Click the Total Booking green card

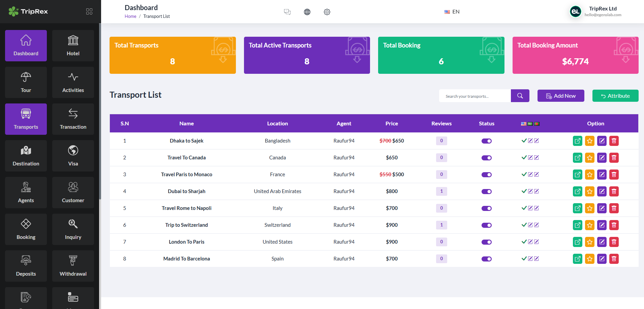(441, 55)
